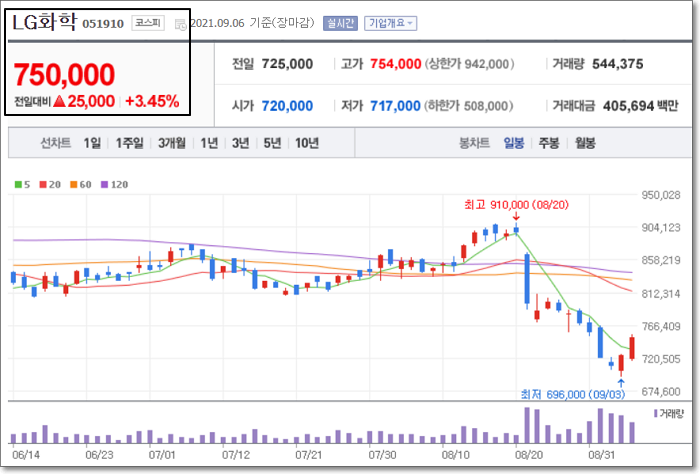Screen dimensions: 700x474
Task: Switch to 일봉 daily candle chart
Action: [x=514, y=143]
